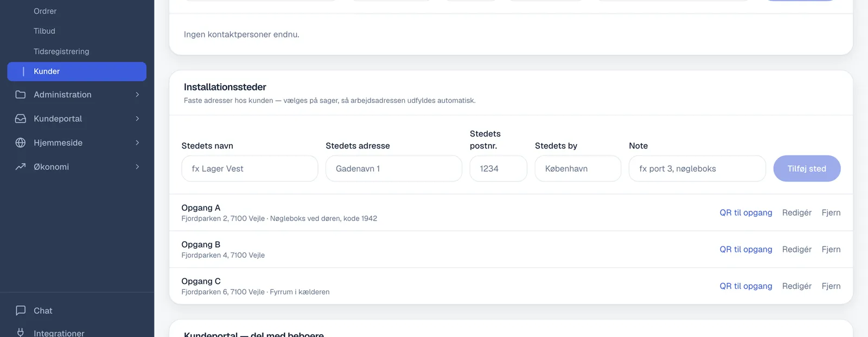Open QR til opgang for Opgang A
The height and width of the screenshot is (337, 868).
[745, 212]
